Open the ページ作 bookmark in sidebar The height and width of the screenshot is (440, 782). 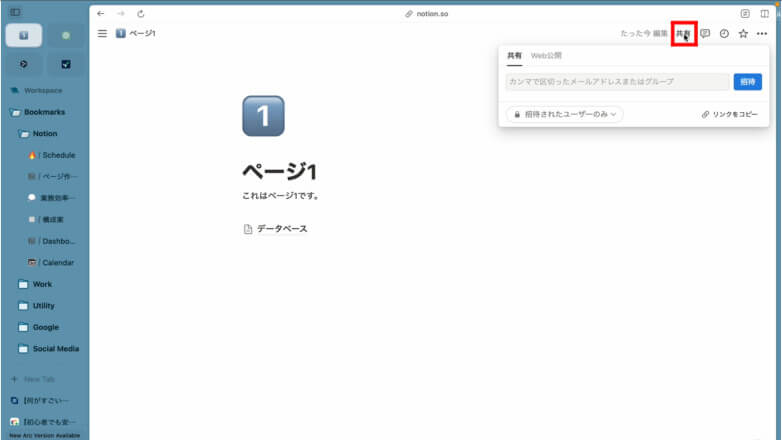[53, 177]
